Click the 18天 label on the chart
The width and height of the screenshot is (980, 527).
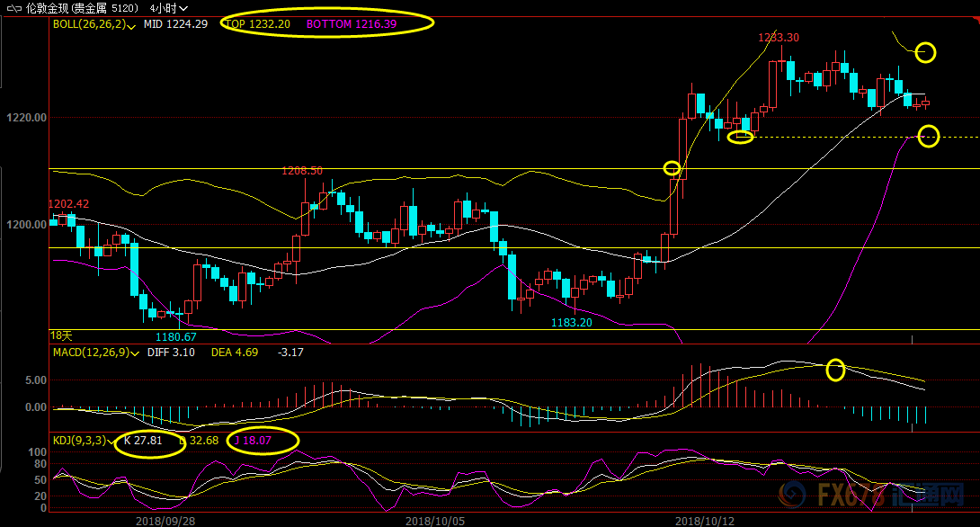(60, 335)
